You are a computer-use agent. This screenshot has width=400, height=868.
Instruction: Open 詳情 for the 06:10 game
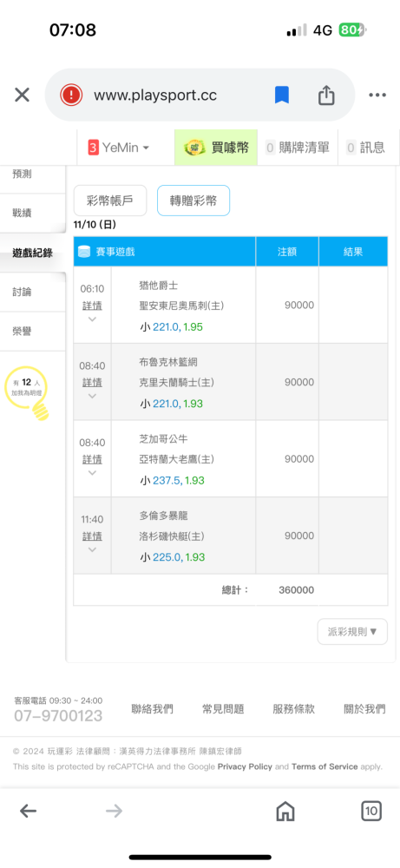92,306
